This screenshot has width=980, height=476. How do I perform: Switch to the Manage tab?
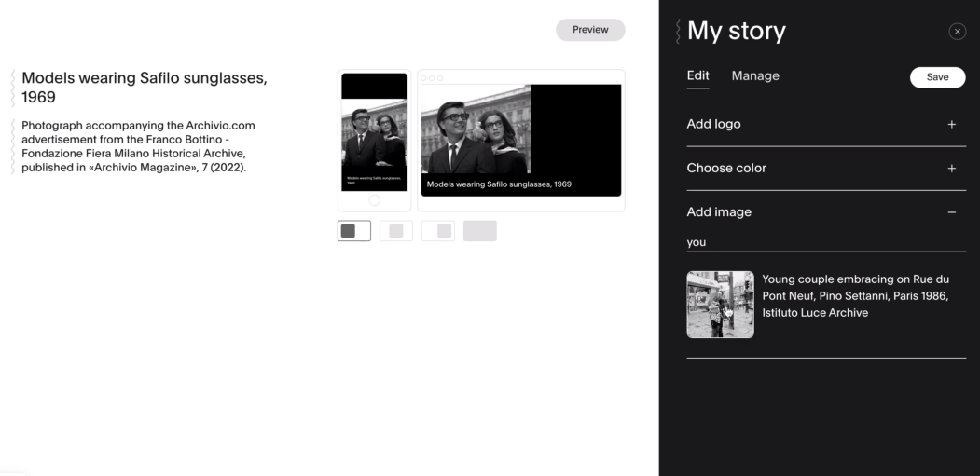point(755,76)
